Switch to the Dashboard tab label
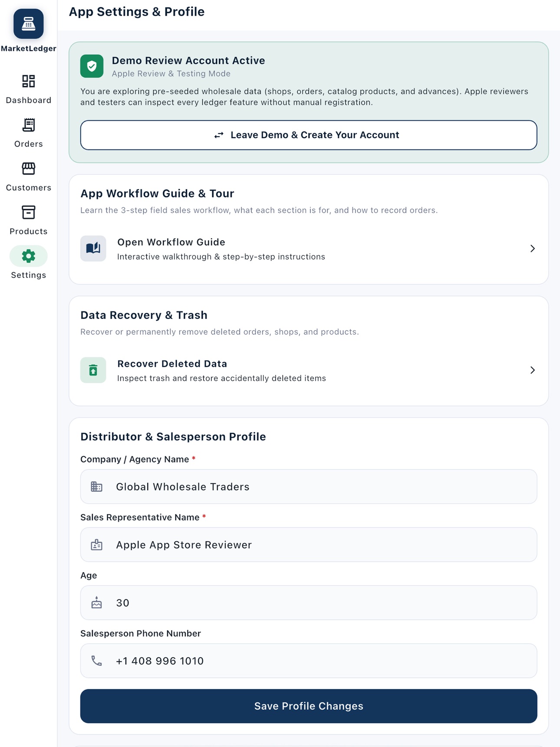Image resolution: width=560 pixels, height=747 pixels. (x=29, y=100)
